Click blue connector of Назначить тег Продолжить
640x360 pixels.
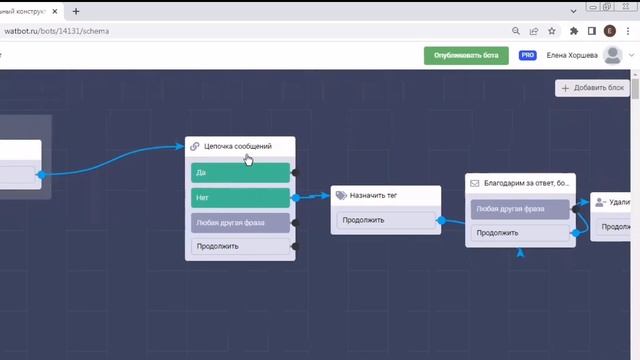point(441,220)
